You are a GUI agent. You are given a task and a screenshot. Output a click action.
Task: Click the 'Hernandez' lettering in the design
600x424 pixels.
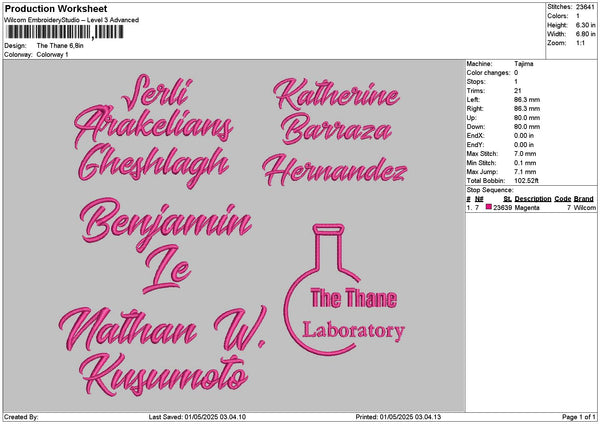click(335, 167)
